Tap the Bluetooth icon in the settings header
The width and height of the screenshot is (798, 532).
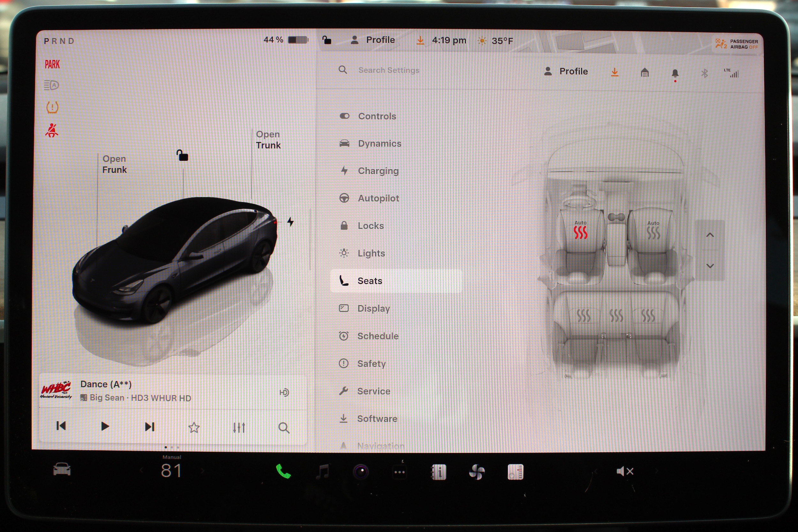click(704, 73)
